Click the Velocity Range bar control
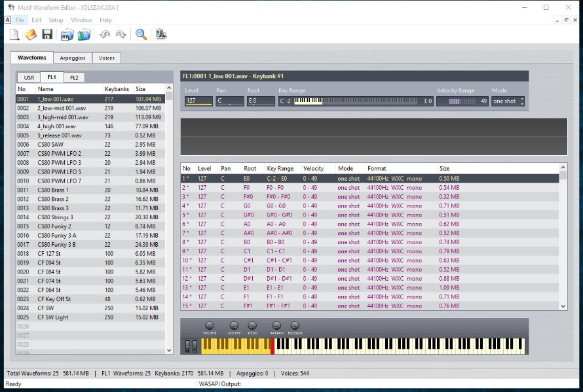The image size is (583, 392). pyautogui.click(x=462, y=101)
